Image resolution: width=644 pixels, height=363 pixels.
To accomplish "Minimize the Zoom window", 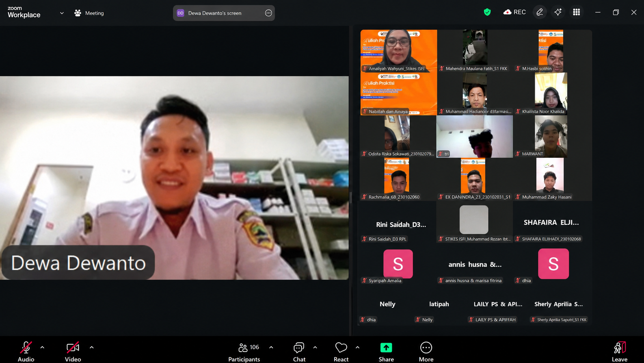I will click(598, 12).
